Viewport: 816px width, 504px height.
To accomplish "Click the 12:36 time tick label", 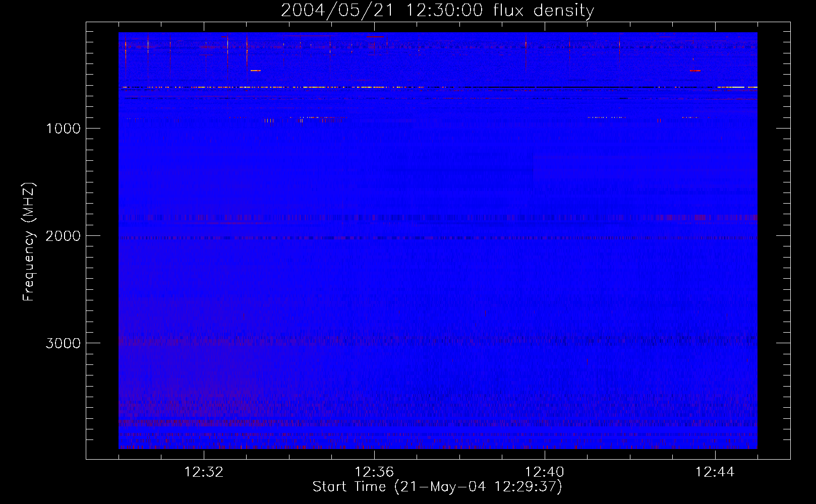I will click(x=374, y=472).
